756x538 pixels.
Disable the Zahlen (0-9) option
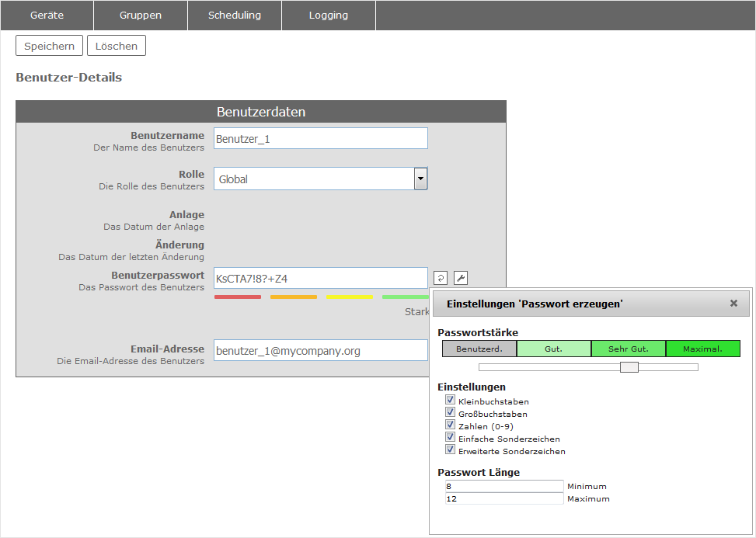click(x=450, y=425)
